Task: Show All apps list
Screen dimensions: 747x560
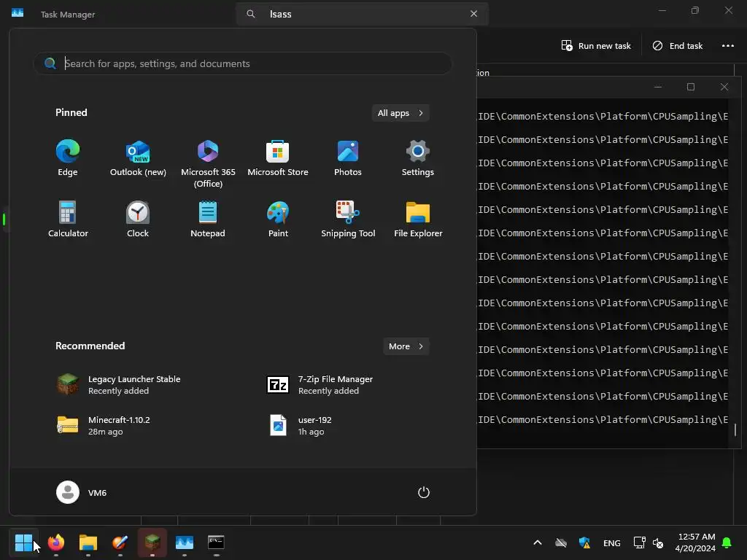Action: tap(400, 113)
